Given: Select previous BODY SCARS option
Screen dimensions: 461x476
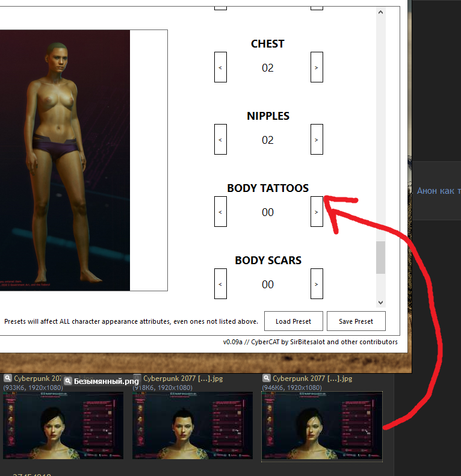Looking at the screenshot, I should [220, 284].
